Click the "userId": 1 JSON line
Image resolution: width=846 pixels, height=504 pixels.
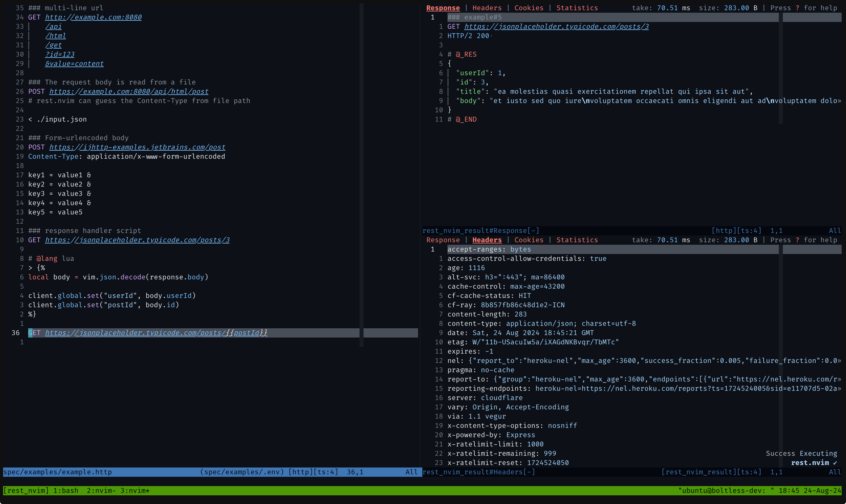tap(481, 73)
